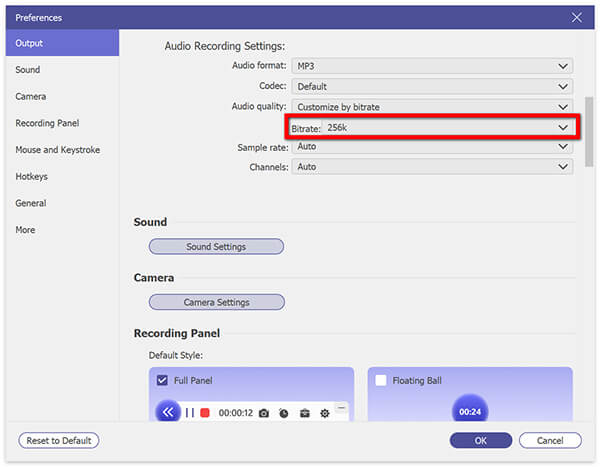Enable the Floating Ball checkbox
600x467 pixels.
(x=381, y=380)
